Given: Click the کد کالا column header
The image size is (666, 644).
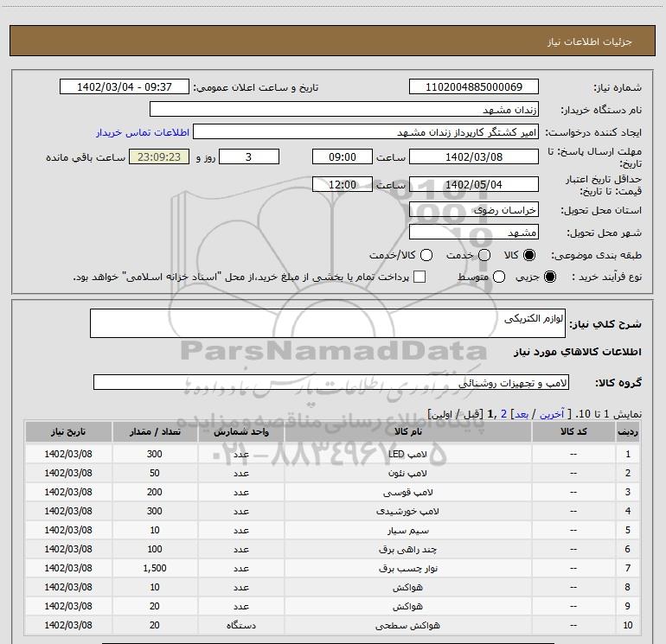Looking at the screenshot, I should [573, 431].
